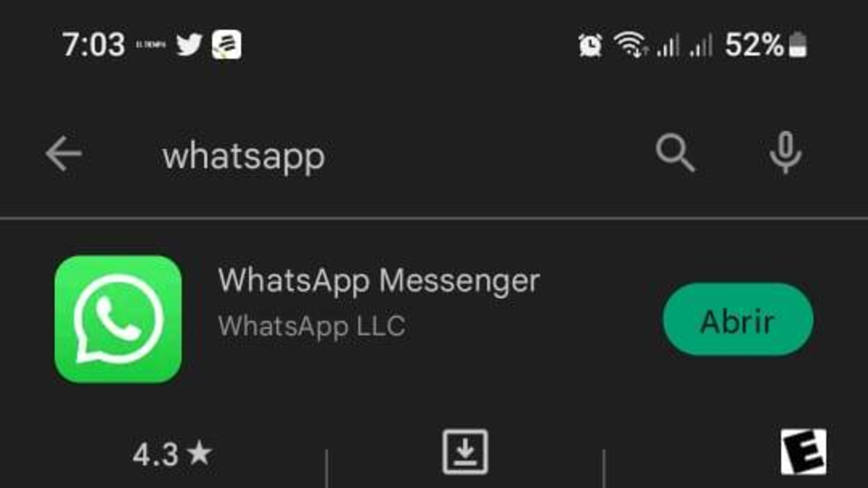Click the magnifier search icon
Screen dimensions: 868x488
pos(676,155)
